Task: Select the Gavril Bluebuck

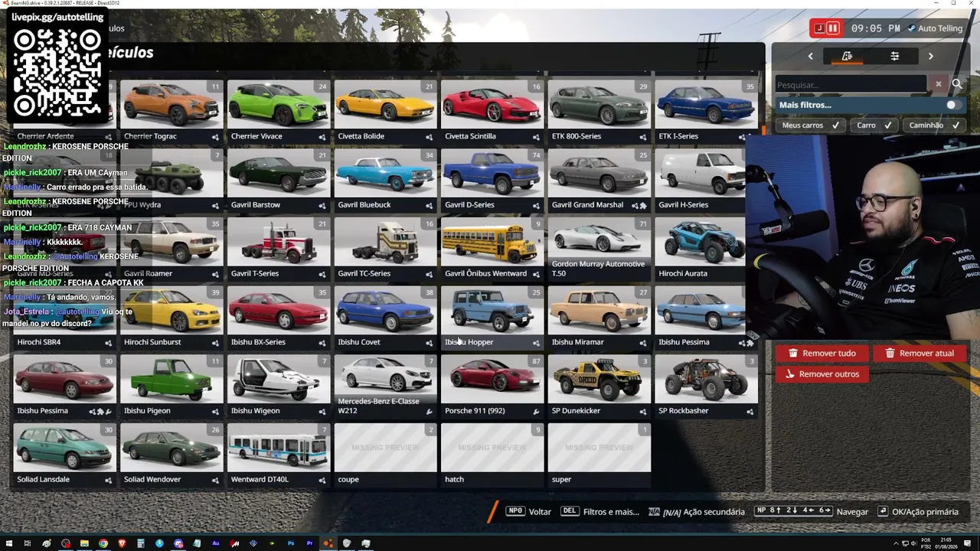Action: (386, 180)
